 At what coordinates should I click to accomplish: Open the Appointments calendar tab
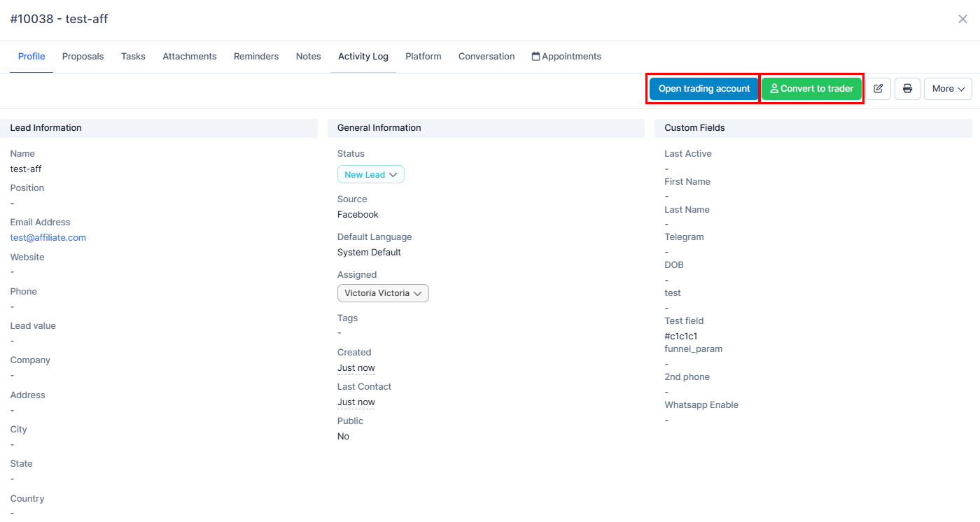(x=566, y=57)
